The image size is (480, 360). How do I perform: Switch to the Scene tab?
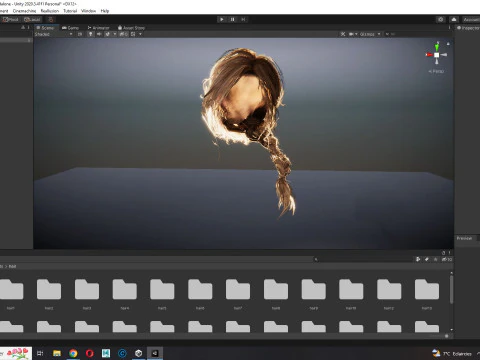pyautogui.click(x=45, y=28)
